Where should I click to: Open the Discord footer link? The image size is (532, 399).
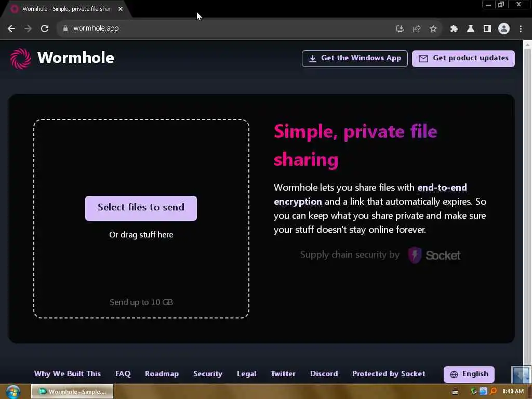click(324, 374)
